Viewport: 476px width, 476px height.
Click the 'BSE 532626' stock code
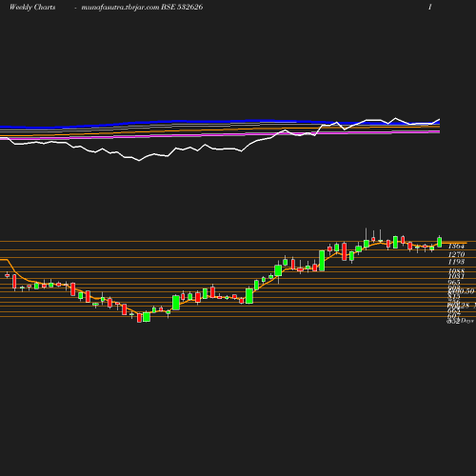(182, 8)
